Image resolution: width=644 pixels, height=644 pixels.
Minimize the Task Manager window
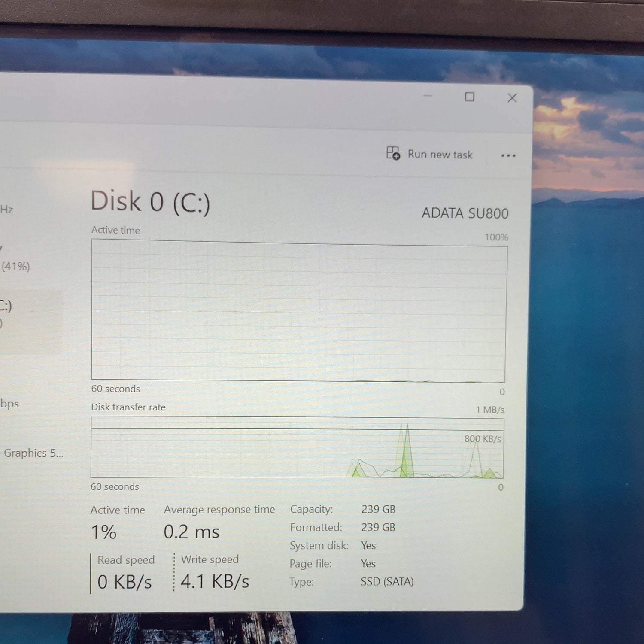pos(428,96)
